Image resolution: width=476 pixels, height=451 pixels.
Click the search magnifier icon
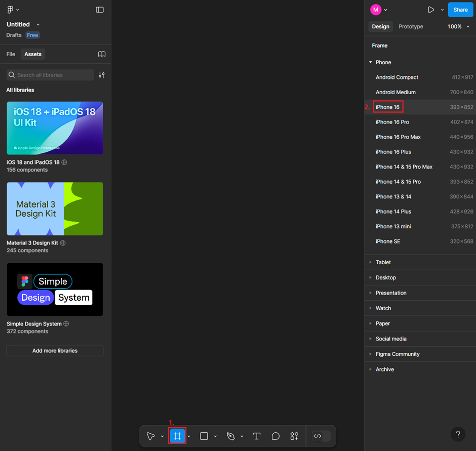click(12, 75)
